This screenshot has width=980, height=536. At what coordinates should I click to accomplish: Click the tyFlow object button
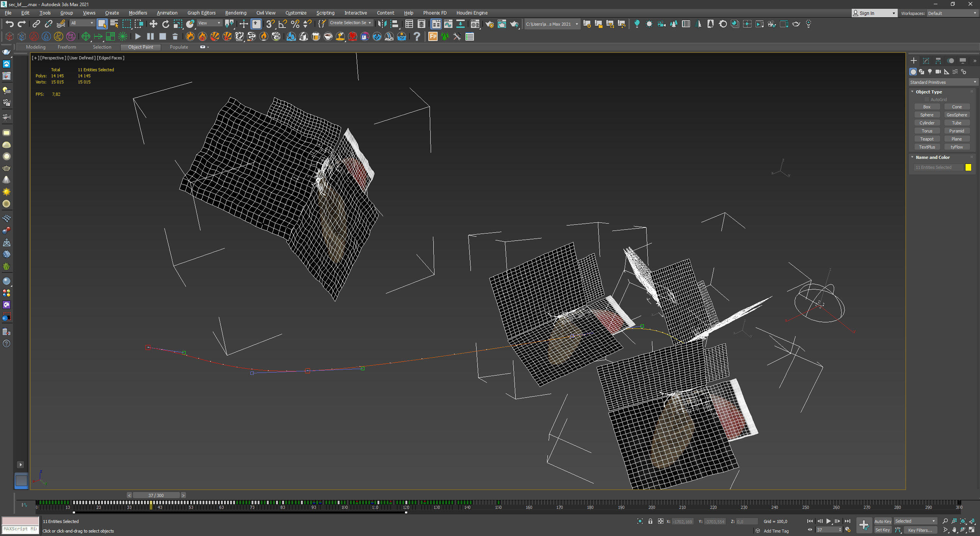coord(957,147)
